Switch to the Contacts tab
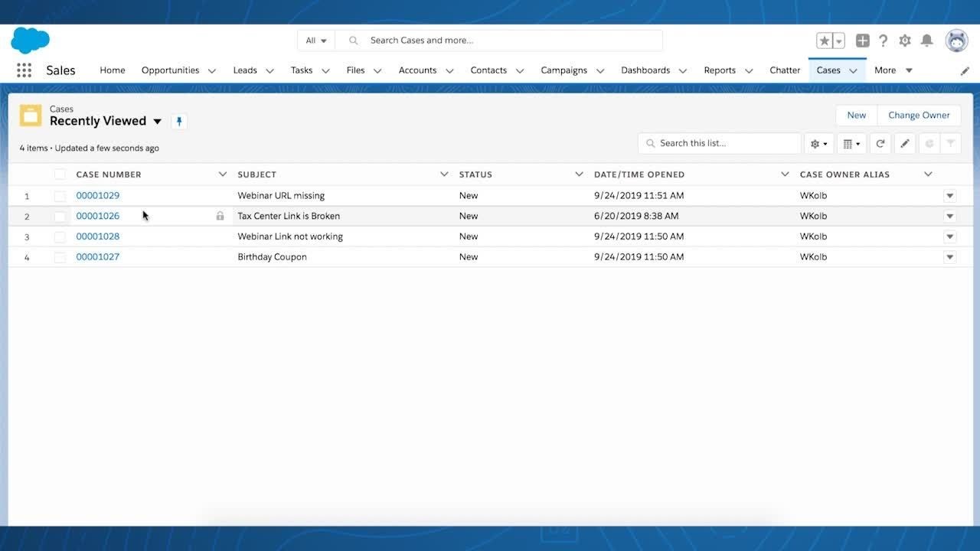 [x=488, y=70]
